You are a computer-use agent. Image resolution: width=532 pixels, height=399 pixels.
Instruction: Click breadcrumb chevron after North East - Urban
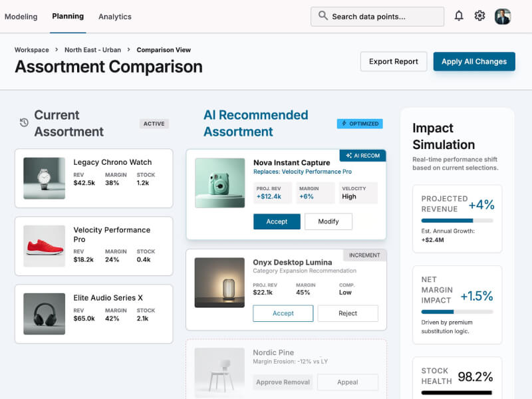coord(128,50)
